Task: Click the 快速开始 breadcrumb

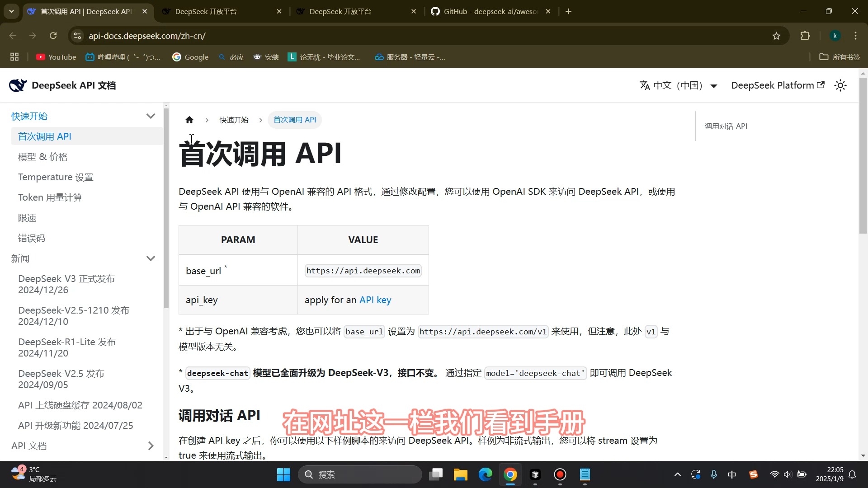Action: [234, 120]
